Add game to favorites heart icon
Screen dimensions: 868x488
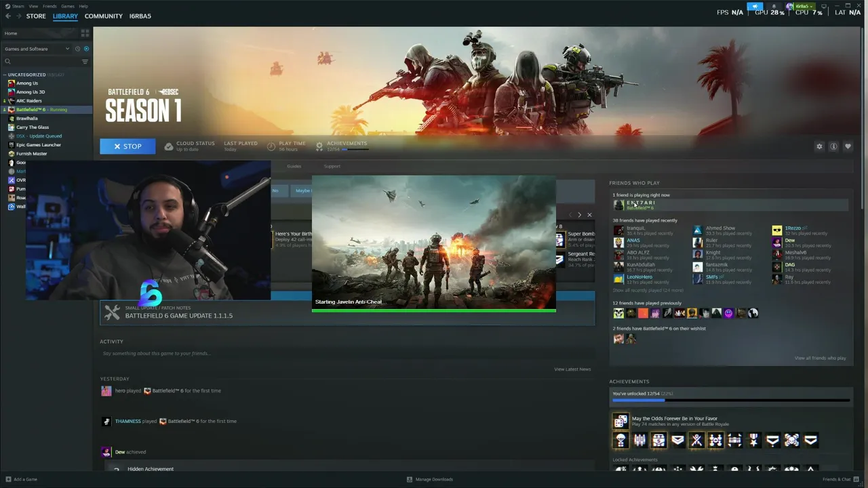848,146
